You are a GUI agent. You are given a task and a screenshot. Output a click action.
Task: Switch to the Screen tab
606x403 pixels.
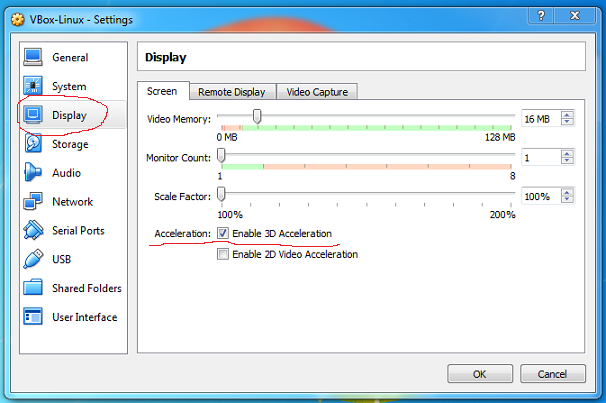click(162, 91)
